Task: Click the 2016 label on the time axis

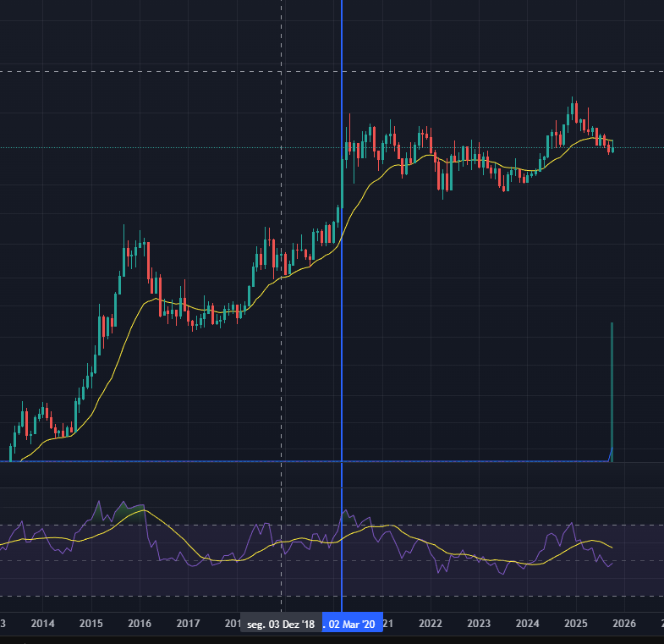Action: click(140, 623)
